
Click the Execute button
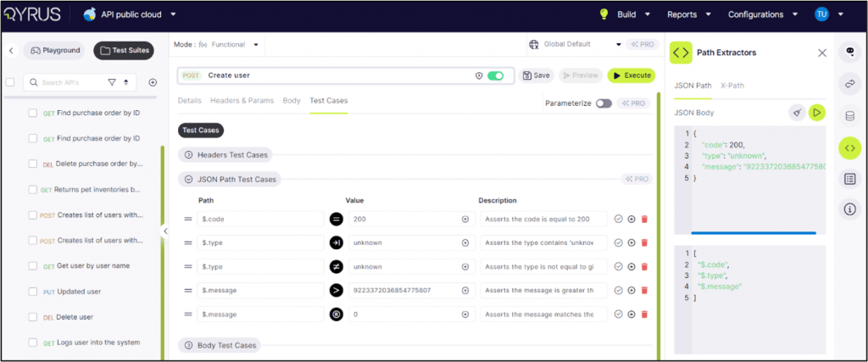click(631, 75)
